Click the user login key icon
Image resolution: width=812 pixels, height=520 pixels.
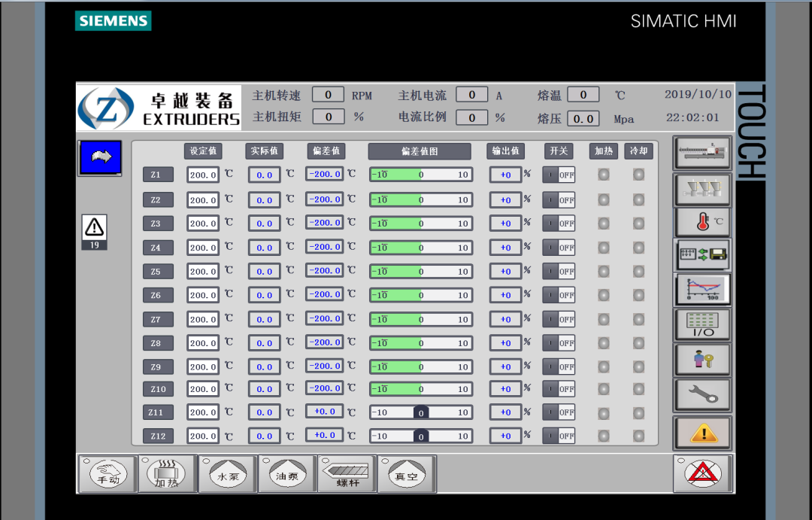(x=701, y=359)
